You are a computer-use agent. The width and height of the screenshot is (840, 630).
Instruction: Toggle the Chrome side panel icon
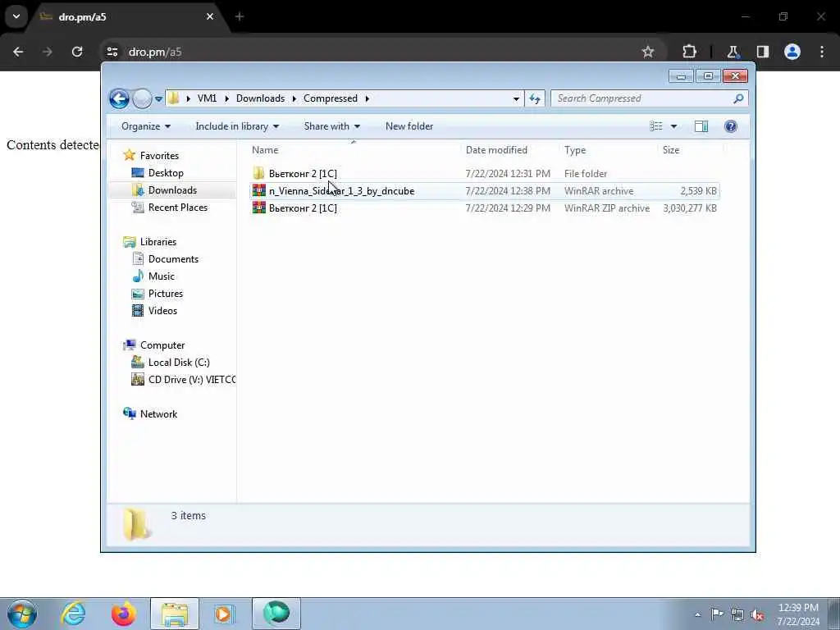[763, 52]
